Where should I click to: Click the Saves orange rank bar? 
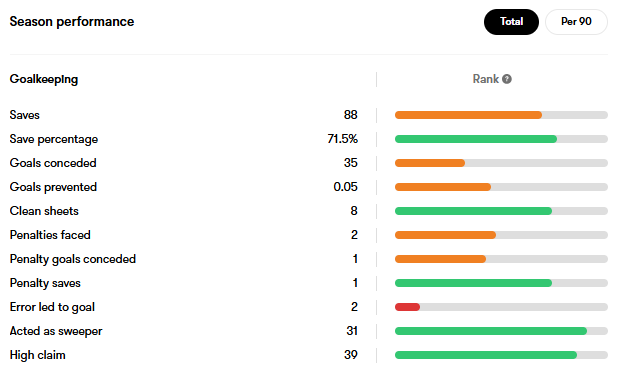pos(468,115)
